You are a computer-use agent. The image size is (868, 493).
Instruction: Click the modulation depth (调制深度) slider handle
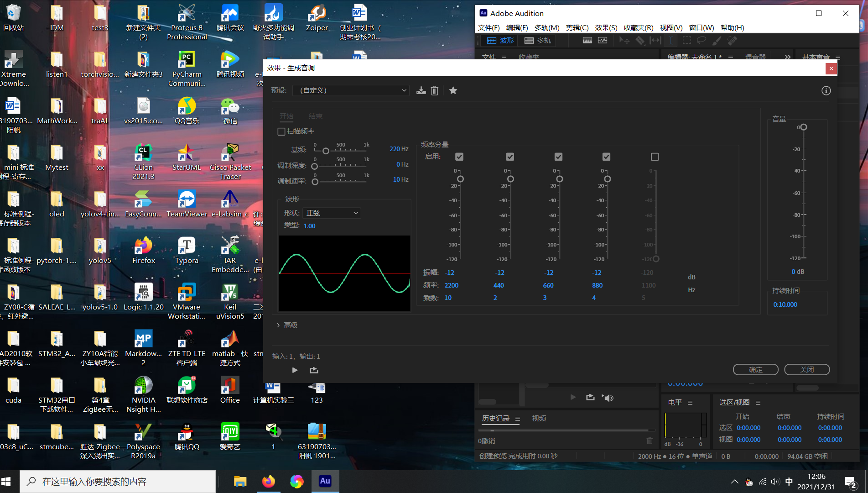pyautogui.click(x=314, y=166)
